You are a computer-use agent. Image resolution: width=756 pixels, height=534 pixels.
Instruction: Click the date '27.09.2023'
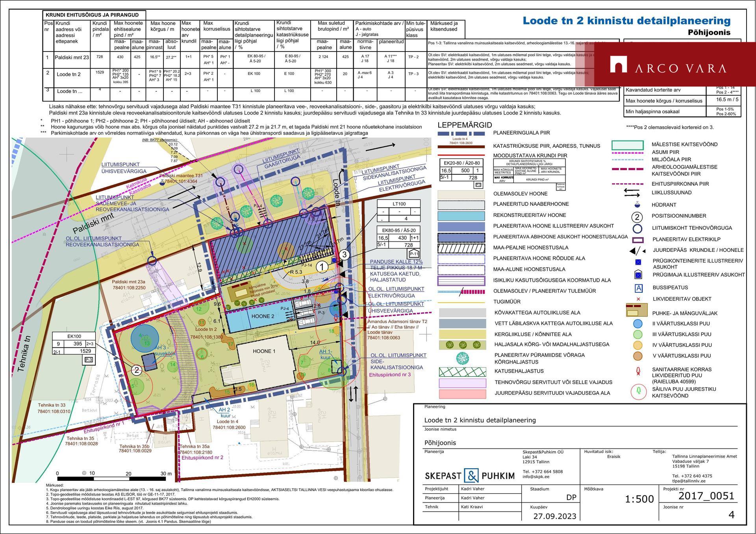coord(554,516)
